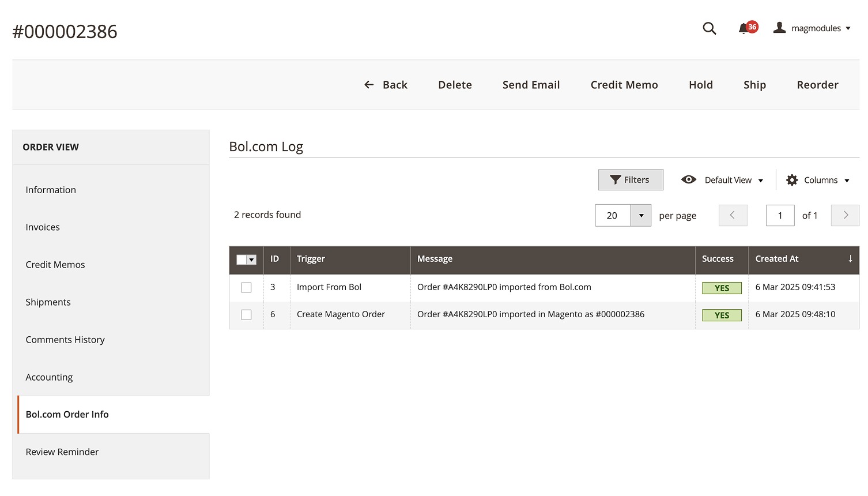Switch to the Comments History tab
This screenshot has width=868, height=496.
click(65, 340)
